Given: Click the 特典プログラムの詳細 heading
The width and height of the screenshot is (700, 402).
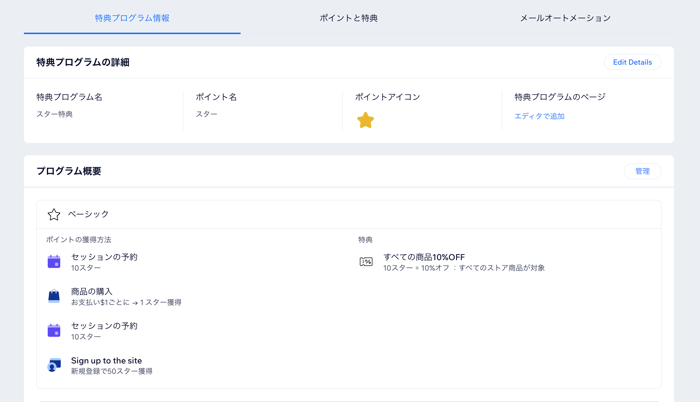Looking at the screenshot, I should [83, 62].
